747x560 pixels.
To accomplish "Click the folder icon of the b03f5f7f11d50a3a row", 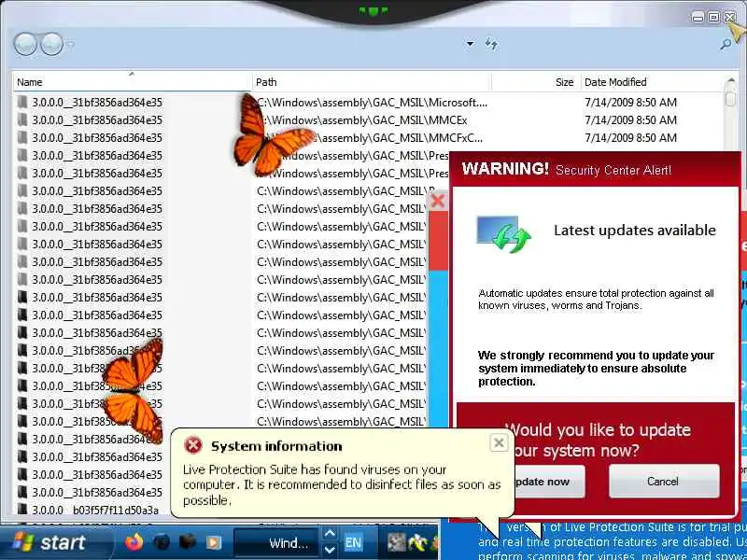I will (x=21, y=509).
